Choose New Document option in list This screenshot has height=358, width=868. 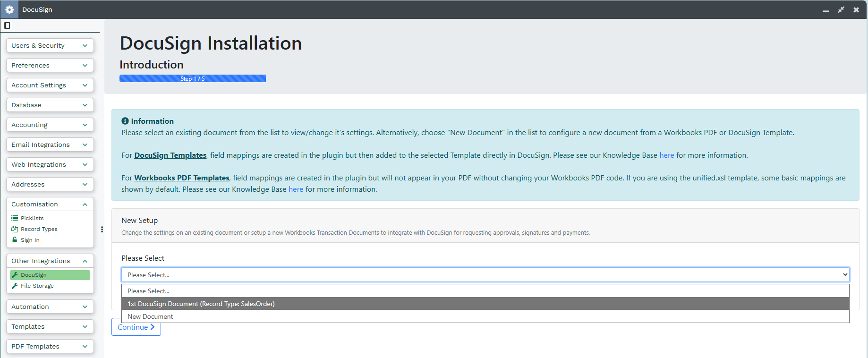(485, 316)
